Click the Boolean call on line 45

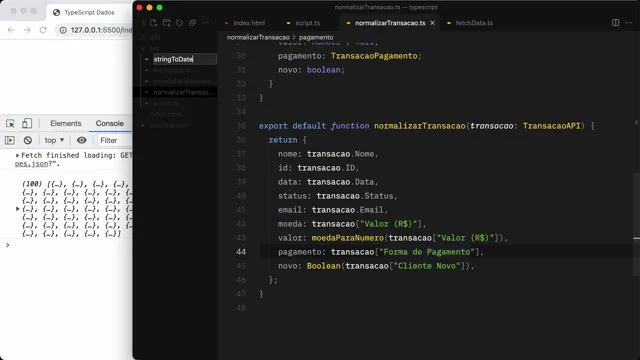tap(323, 266)
